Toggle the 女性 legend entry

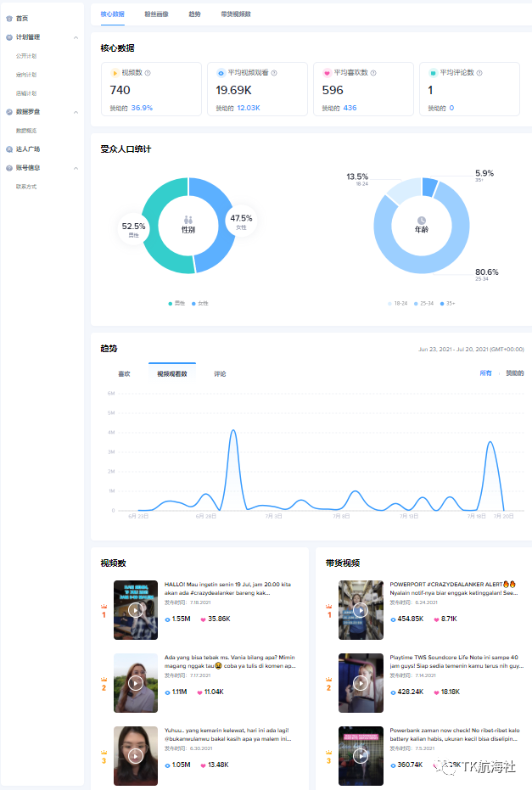point(200,303)
